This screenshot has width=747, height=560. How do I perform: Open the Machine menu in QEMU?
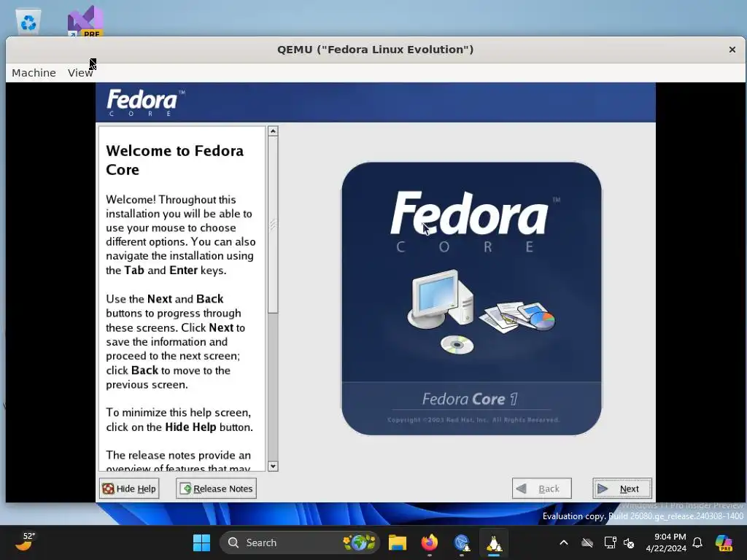[x=34, y=73]
